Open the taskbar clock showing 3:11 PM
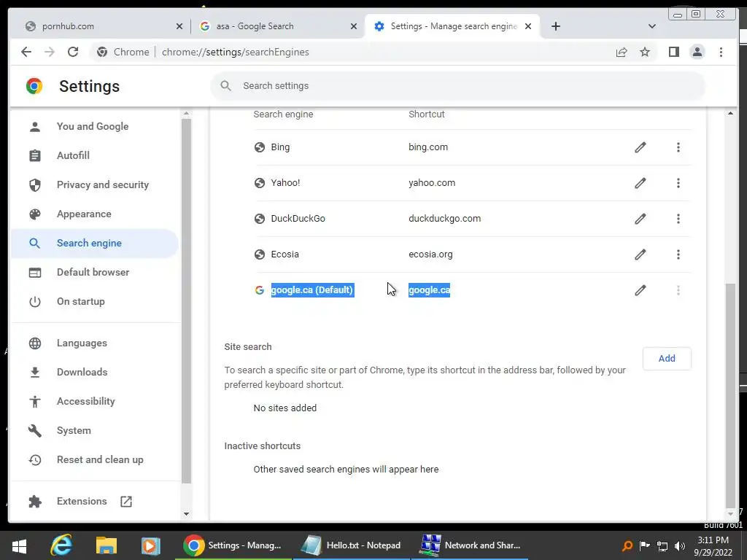Viewport: 747px width, 560px height. (713, 545)
